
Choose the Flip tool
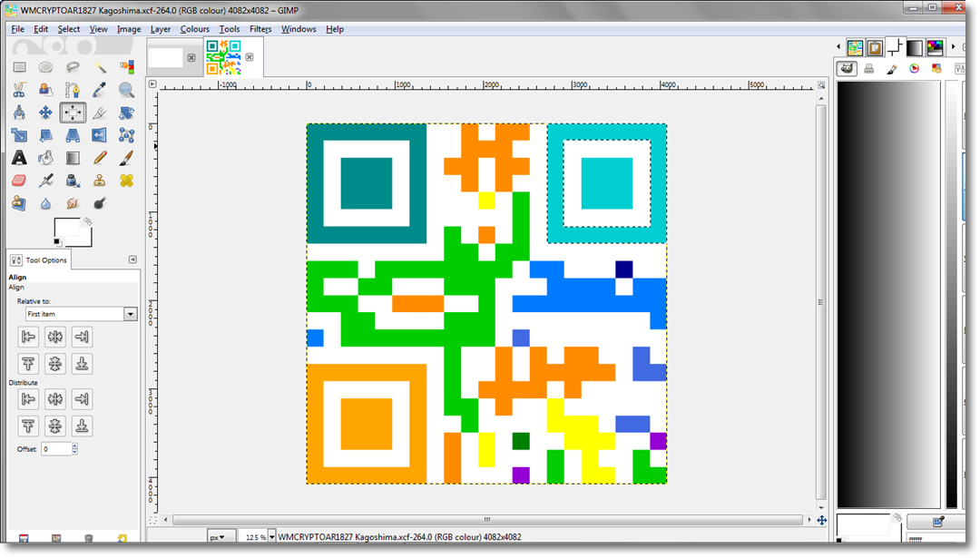[100, 135]
